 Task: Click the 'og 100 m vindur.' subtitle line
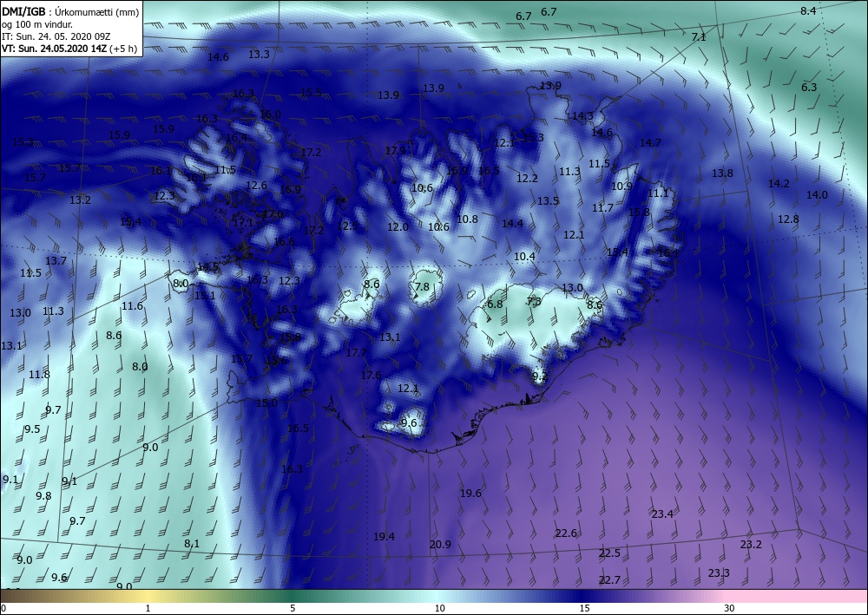click(36, 24)
